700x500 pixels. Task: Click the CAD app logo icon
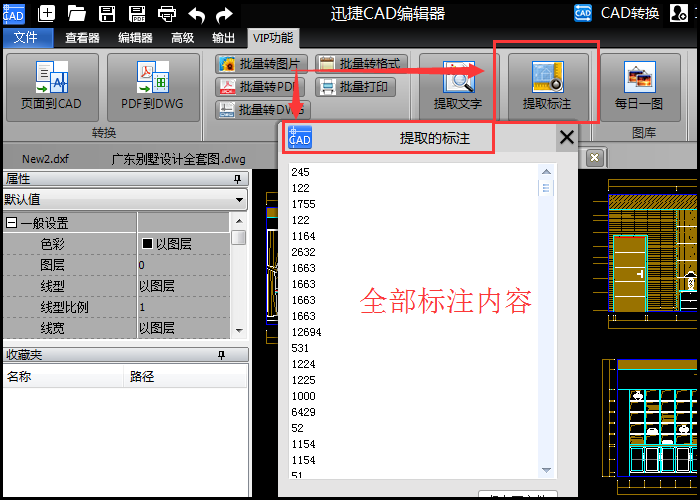point(14,14)
